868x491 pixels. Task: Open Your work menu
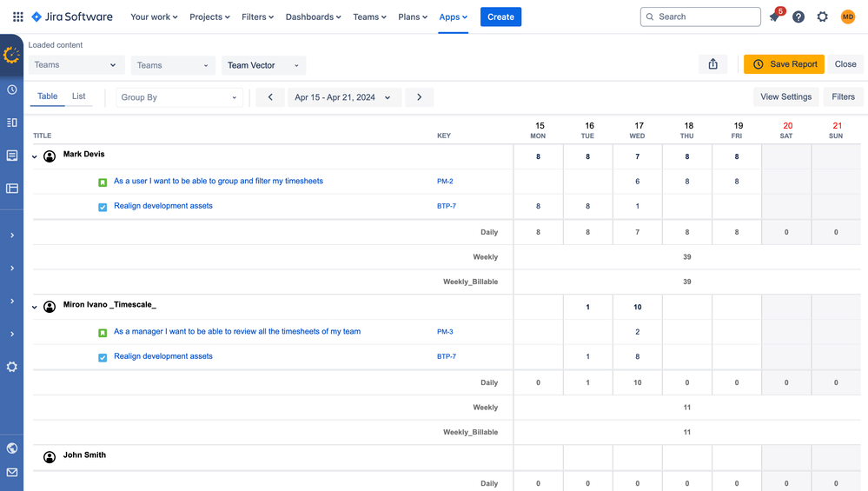[x=154, y=17]
